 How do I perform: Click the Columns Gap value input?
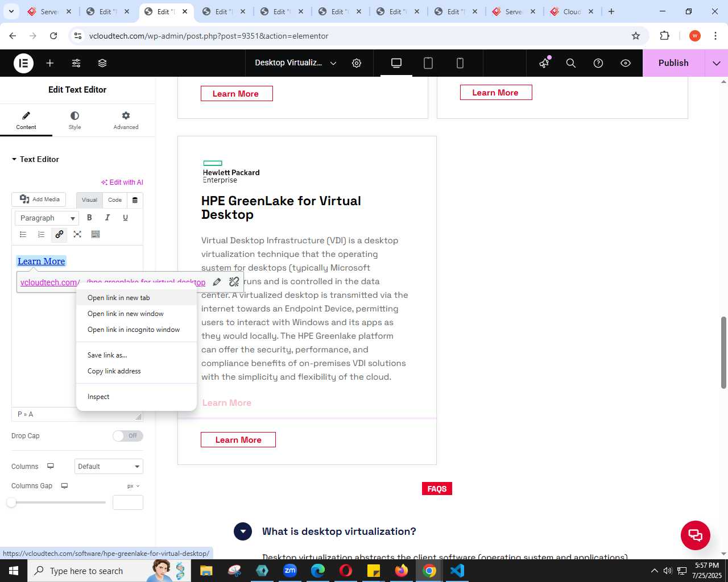point(128,502)
